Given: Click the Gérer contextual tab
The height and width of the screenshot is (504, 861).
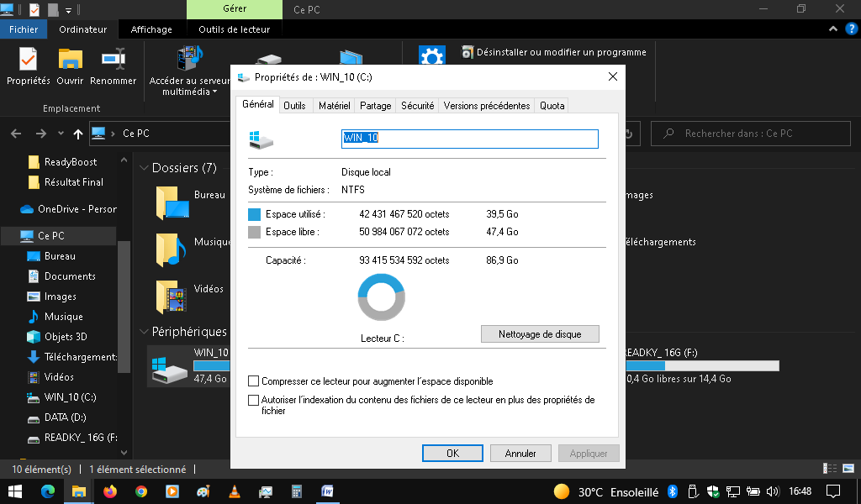Looking at the screenshot, I should 235,8.
